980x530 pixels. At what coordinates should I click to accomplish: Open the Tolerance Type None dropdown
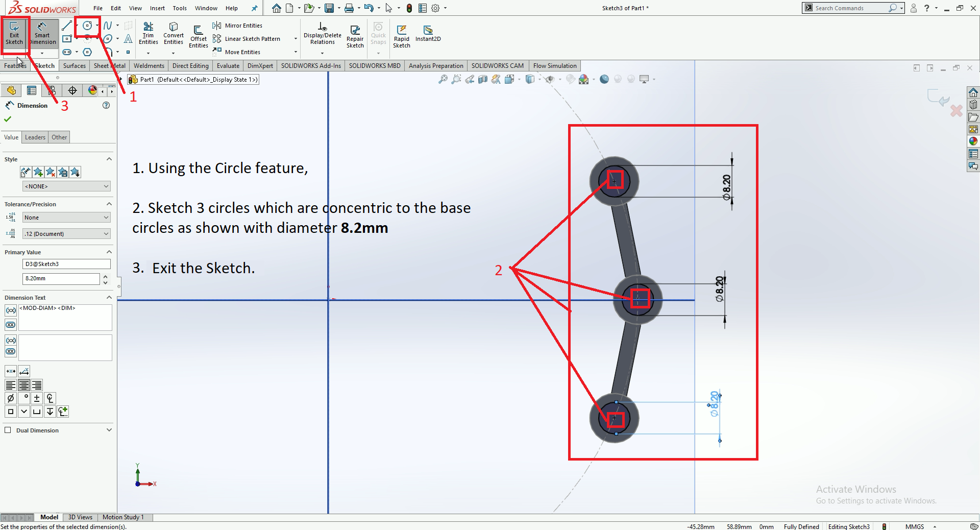pos(66,218)
